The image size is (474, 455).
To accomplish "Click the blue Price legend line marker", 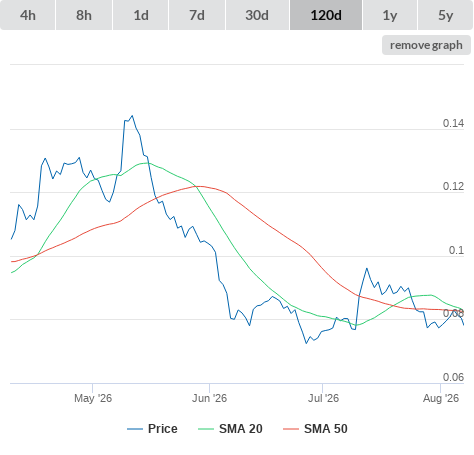I will click(135, 429).
